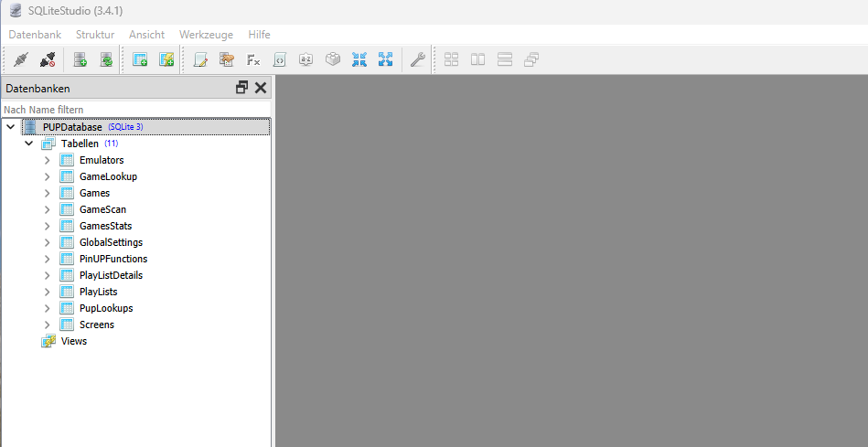Select the GameLookup table name
The width and height of the screenshot is (868, 447).
(x=108, y=176)
